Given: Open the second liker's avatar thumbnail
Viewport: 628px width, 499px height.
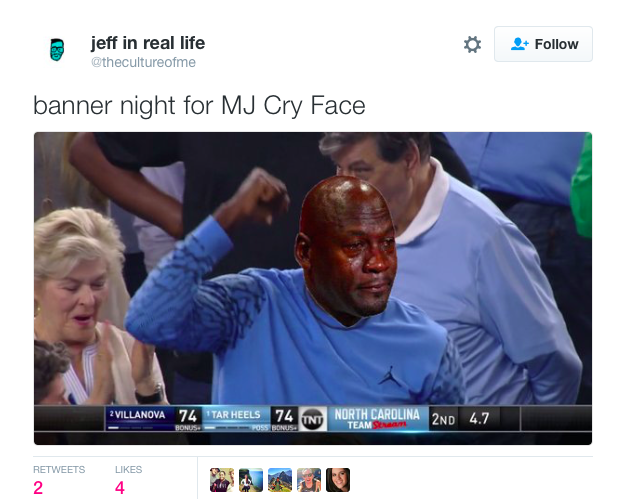Looking at the screenshot, I should [251, 480].
